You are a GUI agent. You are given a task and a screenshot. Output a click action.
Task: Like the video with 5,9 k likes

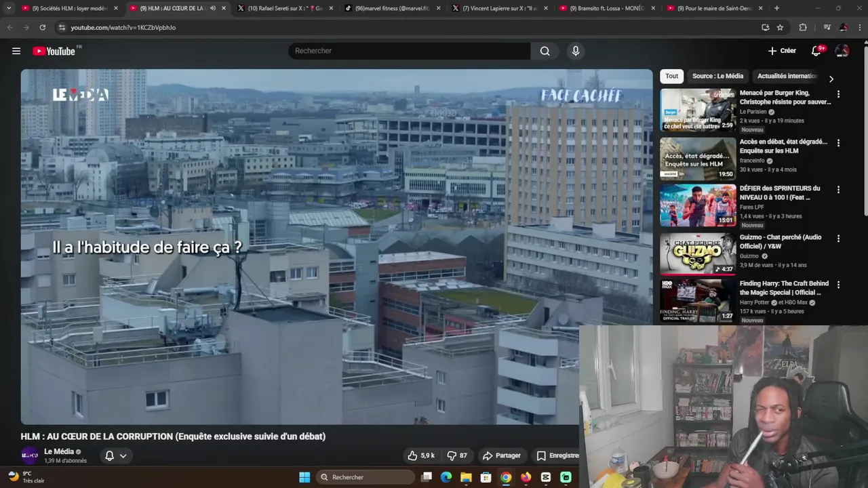(421, 455)
